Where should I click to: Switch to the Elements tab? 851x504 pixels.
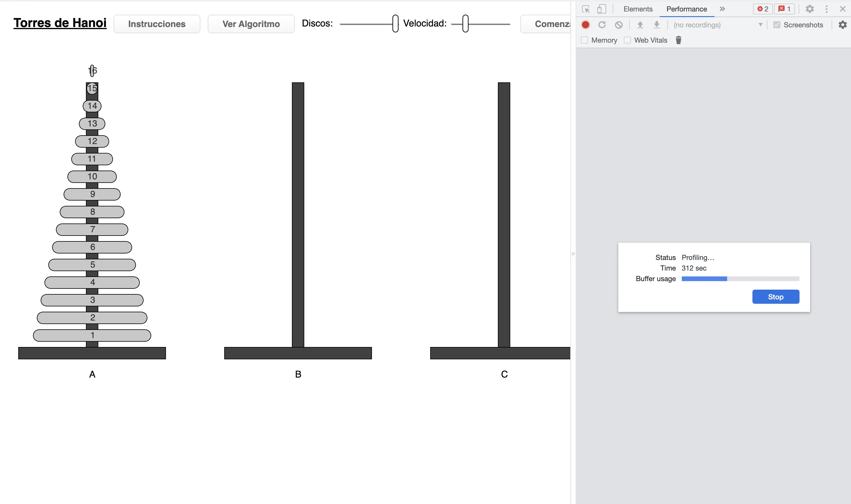(x=637, y=9)
